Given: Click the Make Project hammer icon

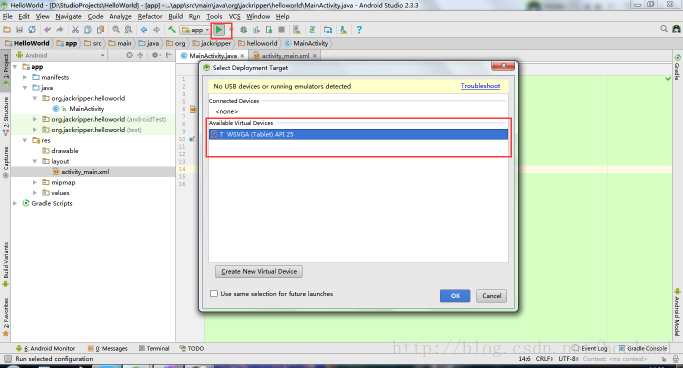Looking at the screenshot, I should pos(172,30).
